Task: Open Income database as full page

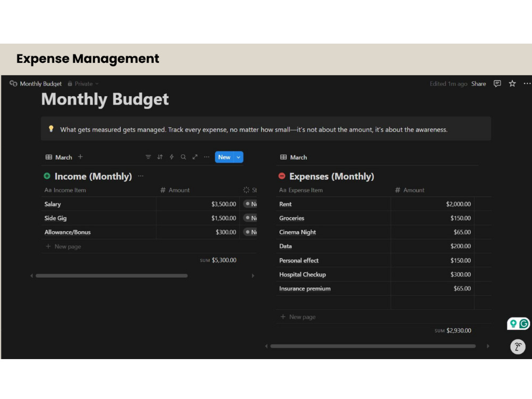Action: click(195, 157)
